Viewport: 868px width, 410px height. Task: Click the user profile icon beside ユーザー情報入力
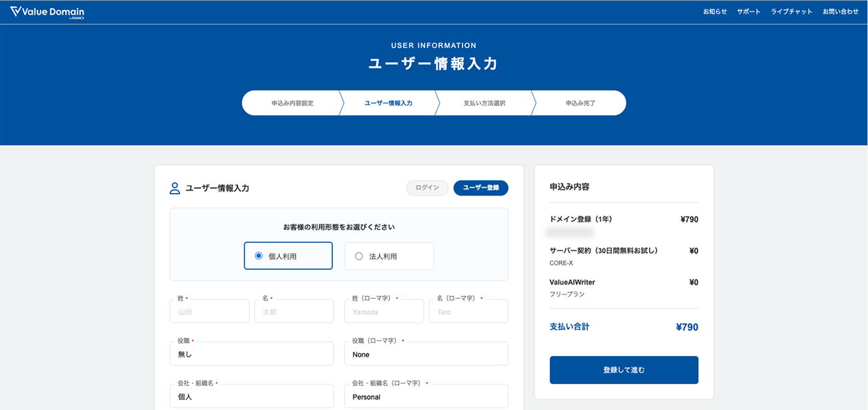pos(175,188)
